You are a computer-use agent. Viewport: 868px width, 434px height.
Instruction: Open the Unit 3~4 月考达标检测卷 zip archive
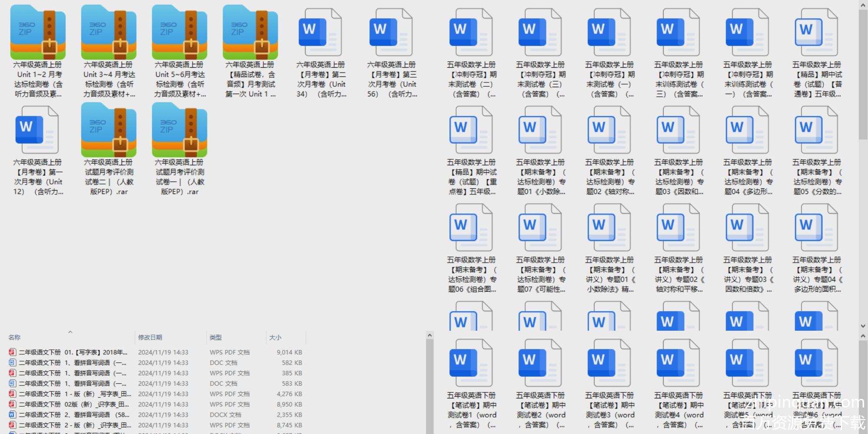pyautogui.click(x=108, y=33)
